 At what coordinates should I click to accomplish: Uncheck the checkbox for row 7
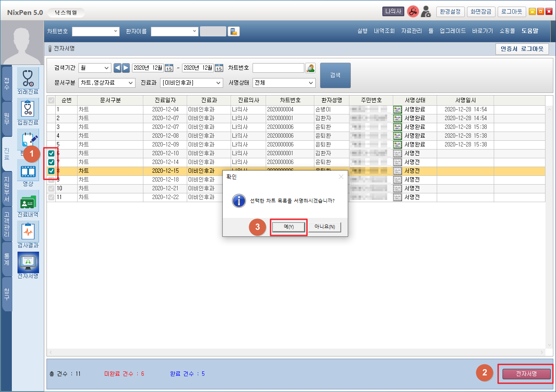[51, 162]
